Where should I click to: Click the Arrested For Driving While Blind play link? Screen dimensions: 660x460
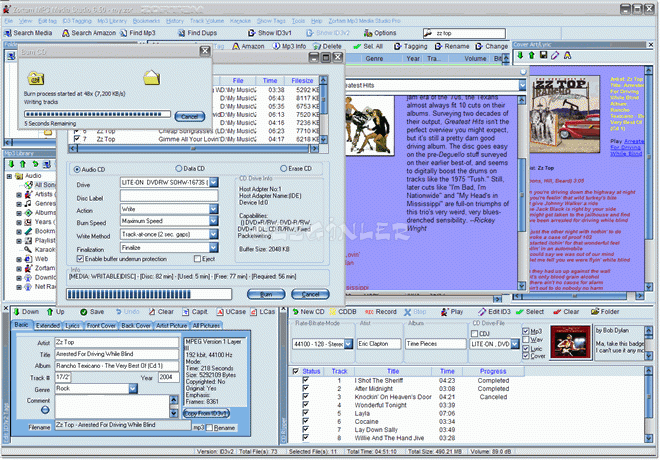tap(627, 147)
